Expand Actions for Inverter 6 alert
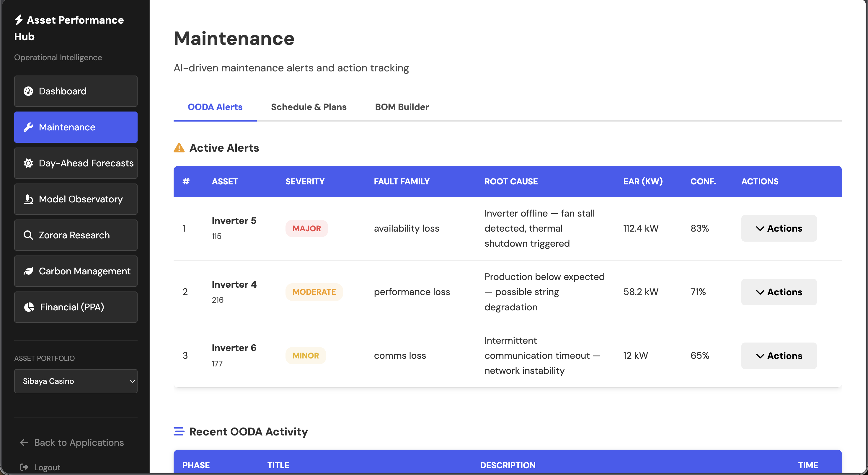Image resolution: width=868 pixels, height=475 pixels. pyautogui.click(x=779, y=356)
